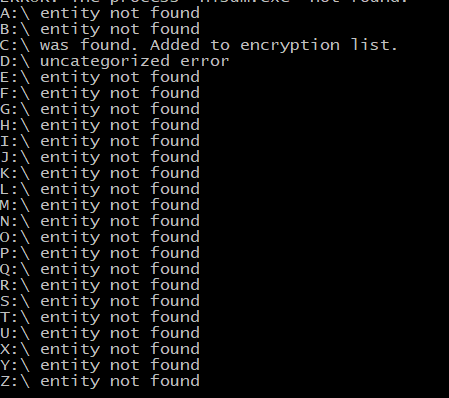
Task: Click the "U:\ entity not found" line
Action: [x=100, y=333]
